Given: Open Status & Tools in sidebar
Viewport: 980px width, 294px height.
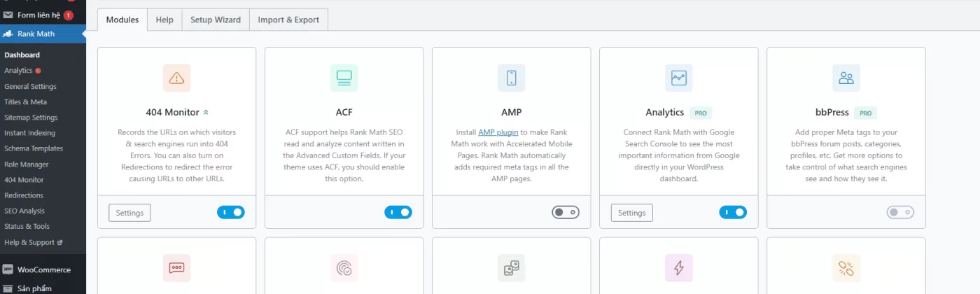Looking at the screenshot, I should (27, 226).
